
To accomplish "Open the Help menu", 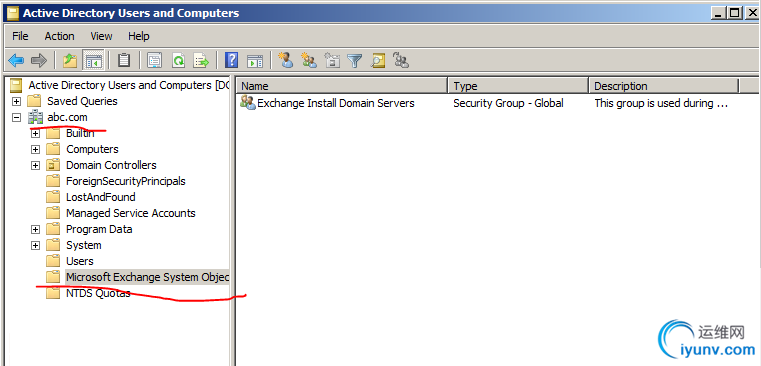I will 139,36.
